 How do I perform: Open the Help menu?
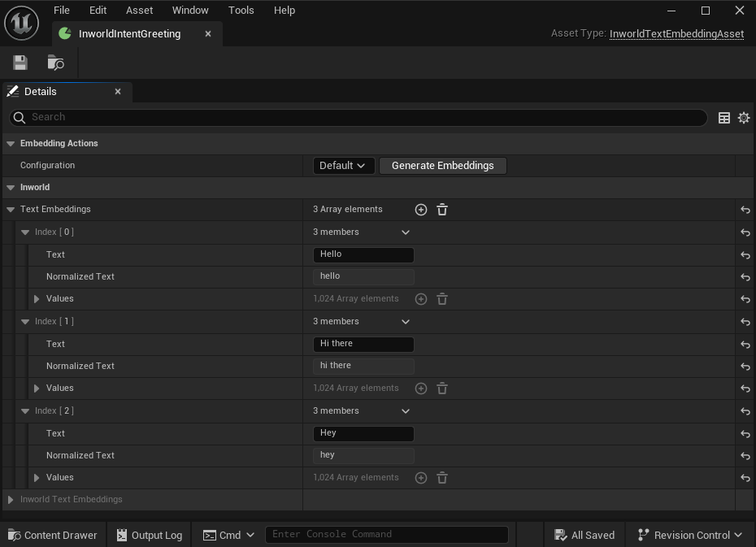(x=285, y=10)
